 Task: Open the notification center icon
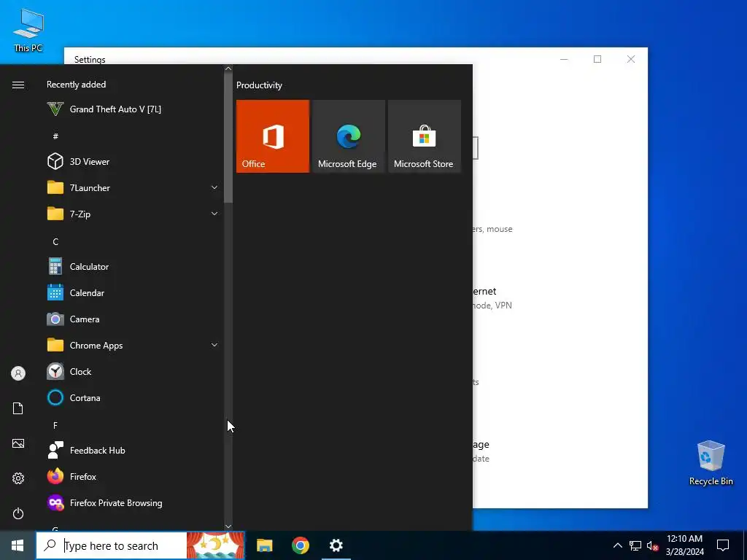[x=723, y=545]
